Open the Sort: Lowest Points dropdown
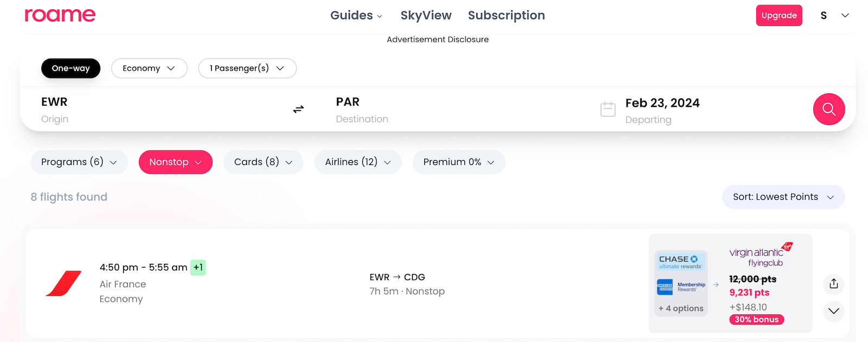 (783, 197)
